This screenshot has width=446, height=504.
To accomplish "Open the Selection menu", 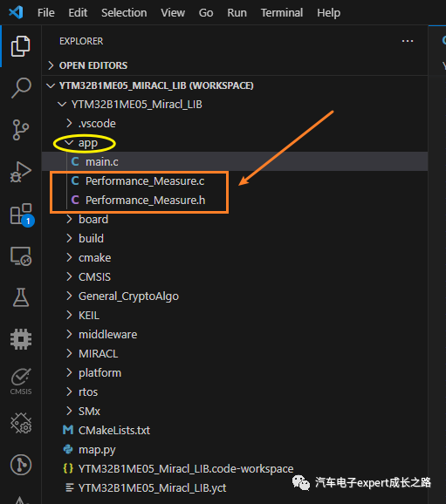I will click(124, 13).
